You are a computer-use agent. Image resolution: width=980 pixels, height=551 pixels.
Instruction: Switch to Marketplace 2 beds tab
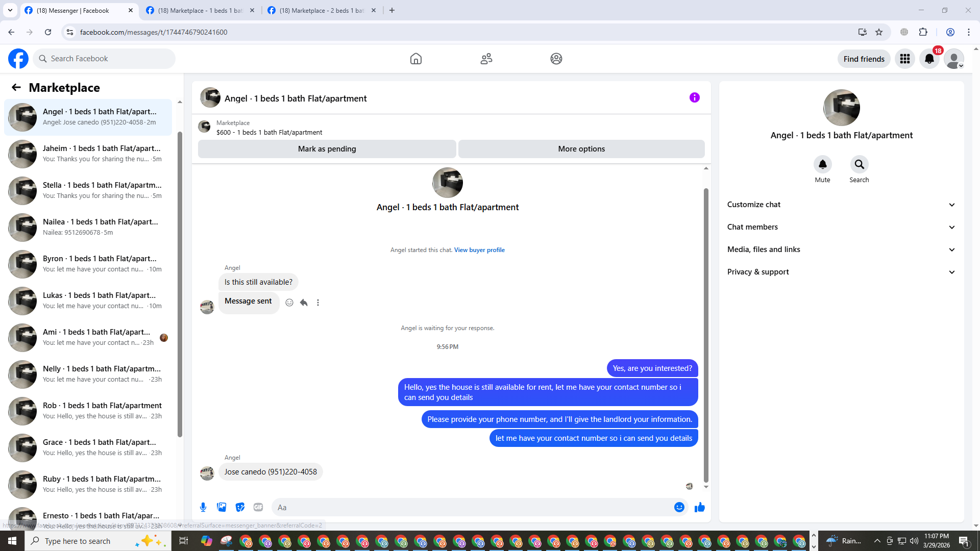[x=322, y=10]
